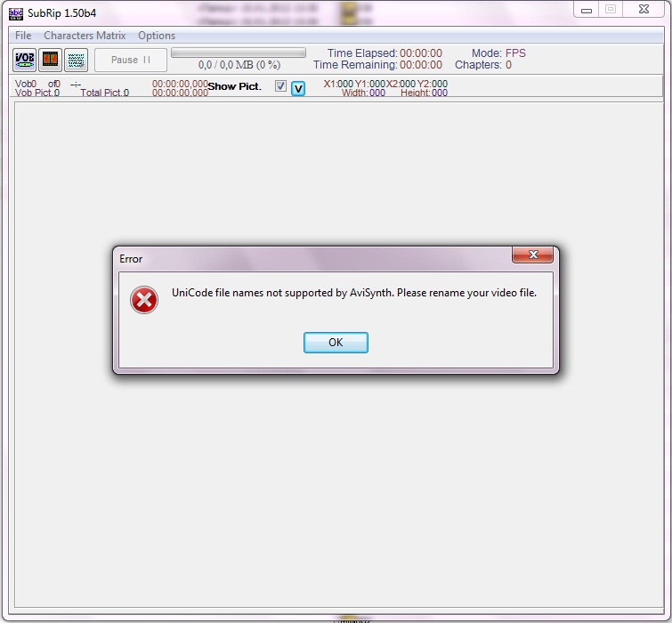The width and height of the screenshot is (672, 623).
Task: Click the 'Width:000' value
Action: (363, 93)
